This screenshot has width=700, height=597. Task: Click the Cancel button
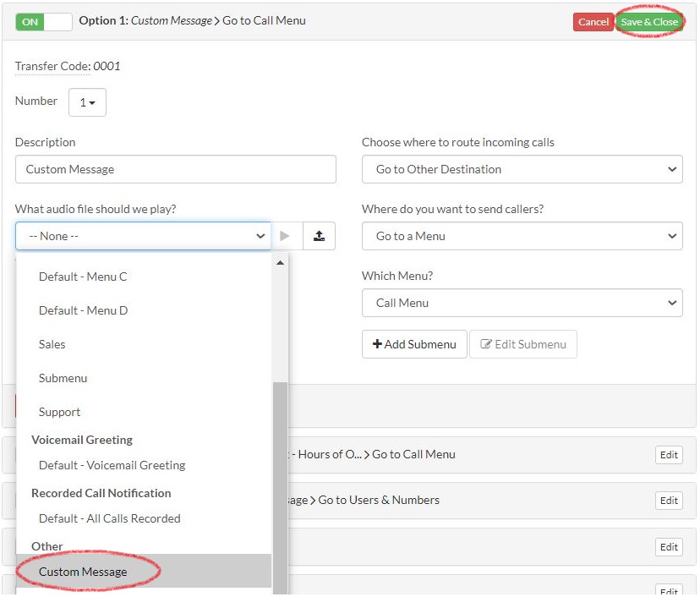point(593,21)
